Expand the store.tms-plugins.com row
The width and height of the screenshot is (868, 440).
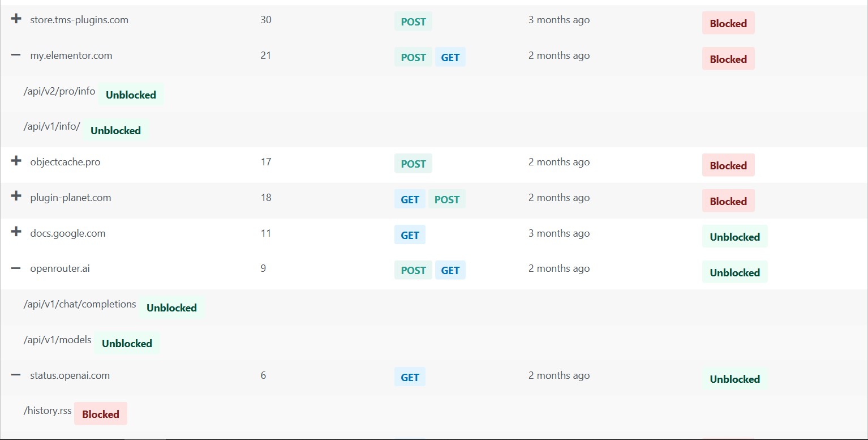(x=16, y=19)
